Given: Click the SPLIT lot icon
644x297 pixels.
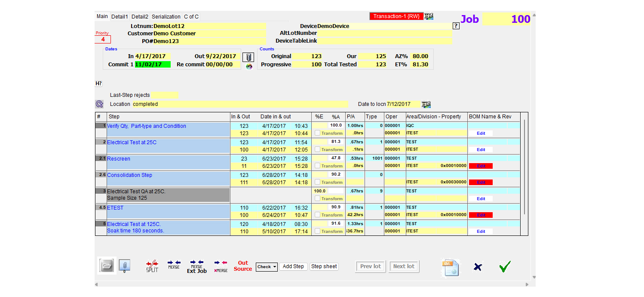Looking at the screenshot, I should (152, 266).
